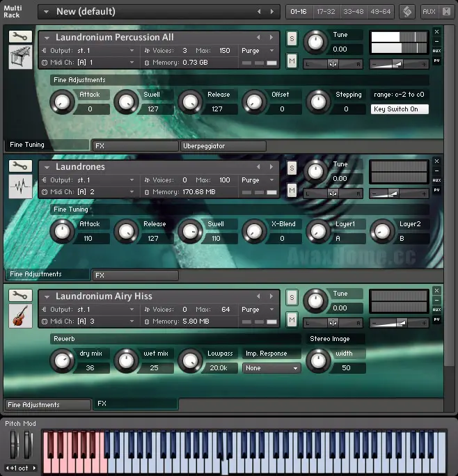Open Output dropdown for Laundronium Percussion All
This screenshot has width=458, height=476.
tap(132, 50)
